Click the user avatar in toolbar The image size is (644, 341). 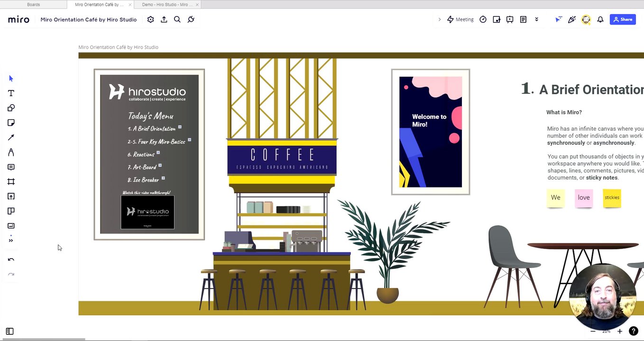point(586,19)
